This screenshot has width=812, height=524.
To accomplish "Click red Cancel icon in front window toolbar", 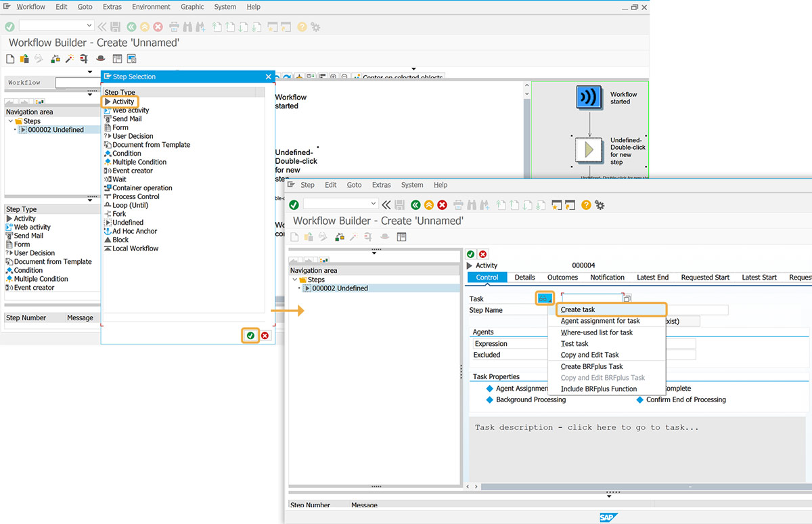I will coord(443,204).
